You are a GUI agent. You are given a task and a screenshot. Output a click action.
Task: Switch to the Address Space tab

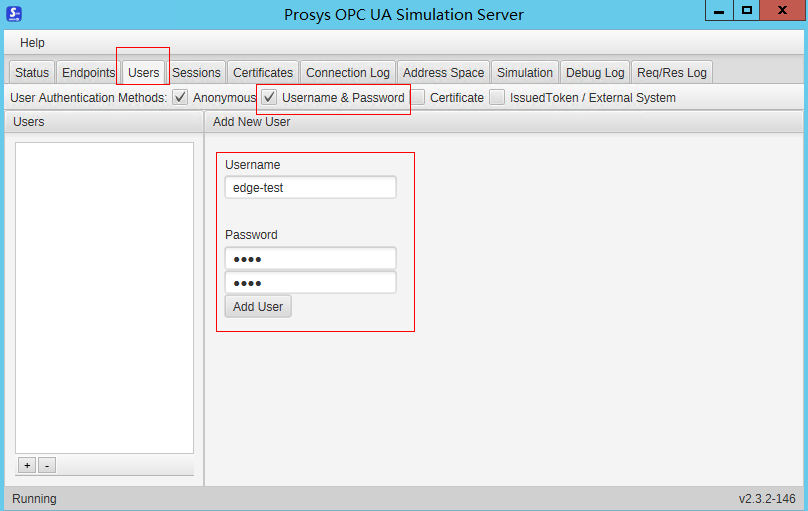444,73
